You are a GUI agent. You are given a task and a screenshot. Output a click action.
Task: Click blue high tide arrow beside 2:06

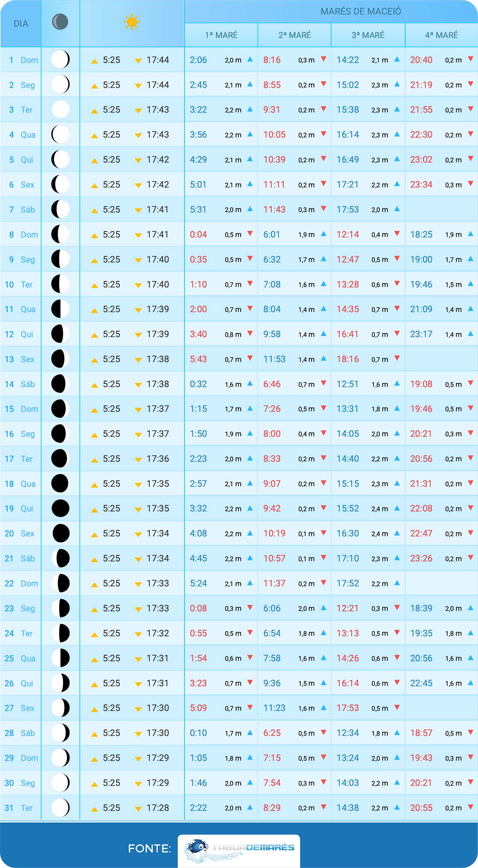coord(250,59)
